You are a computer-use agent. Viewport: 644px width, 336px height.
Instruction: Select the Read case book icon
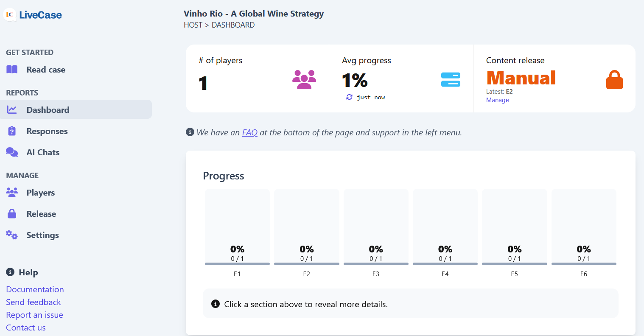pyautogui.click(x=12, y=70)
